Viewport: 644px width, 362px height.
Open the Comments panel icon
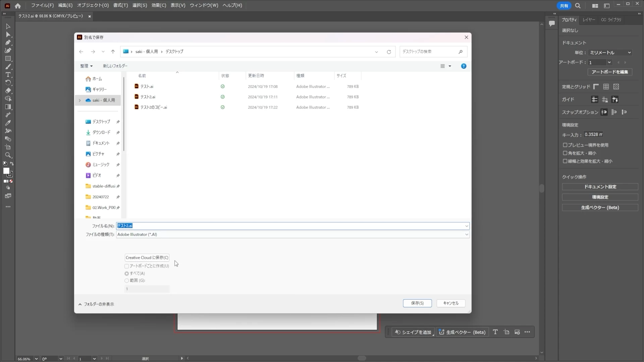[x=552, y=23]
